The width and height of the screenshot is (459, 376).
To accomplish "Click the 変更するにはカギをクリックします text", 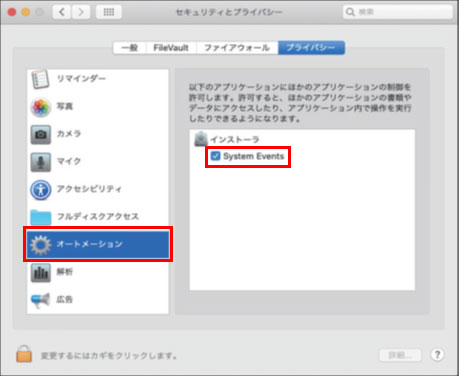I will tap(109, 356).
